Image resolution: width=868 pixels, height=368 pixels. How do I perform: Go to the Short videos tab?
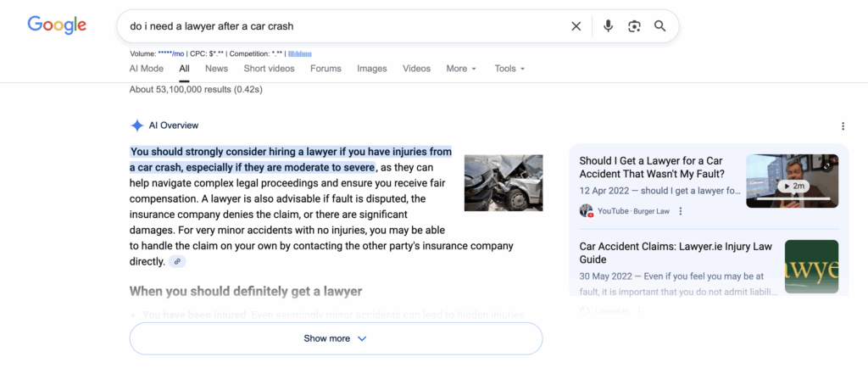pos(269,69)
